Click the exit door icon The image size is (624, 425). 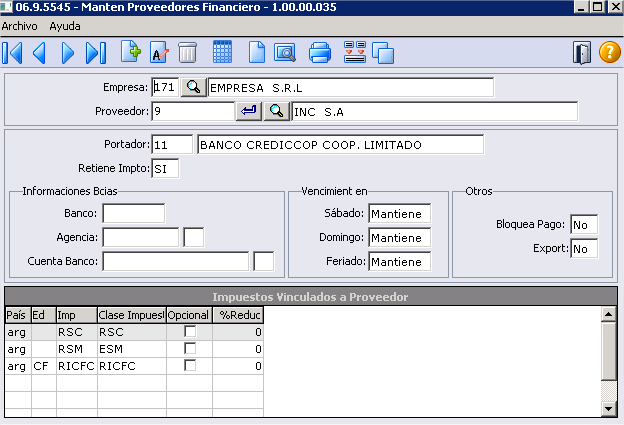(x=582, y=53)
